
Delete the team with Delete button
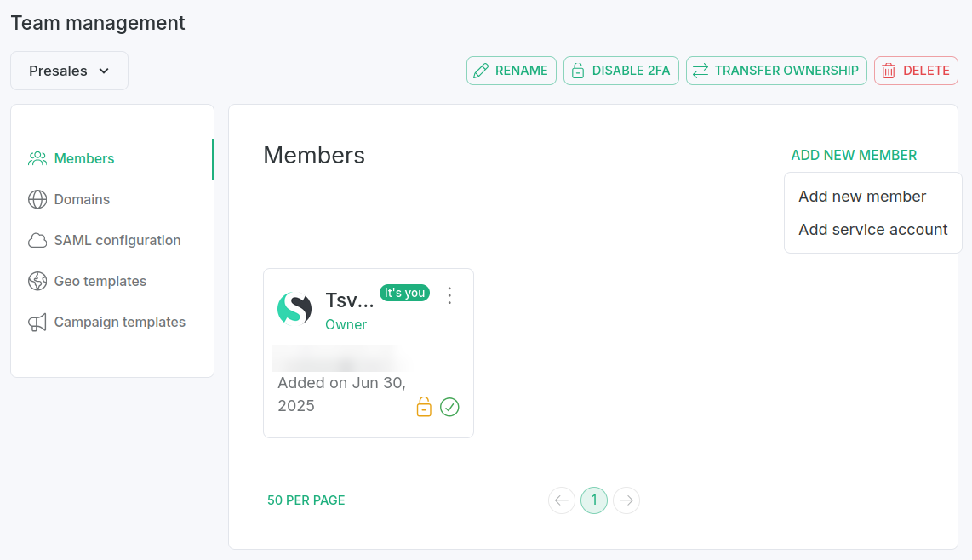[x=916, y=71]
